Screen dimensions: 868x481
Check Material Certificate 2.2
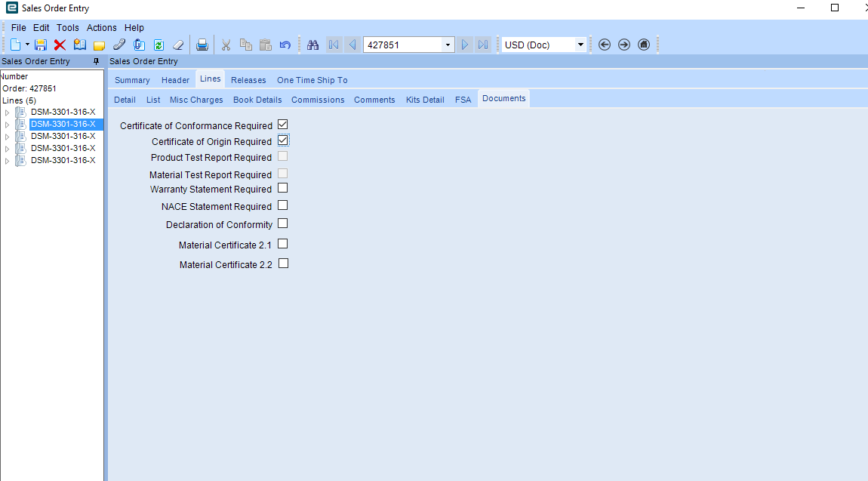284,264
